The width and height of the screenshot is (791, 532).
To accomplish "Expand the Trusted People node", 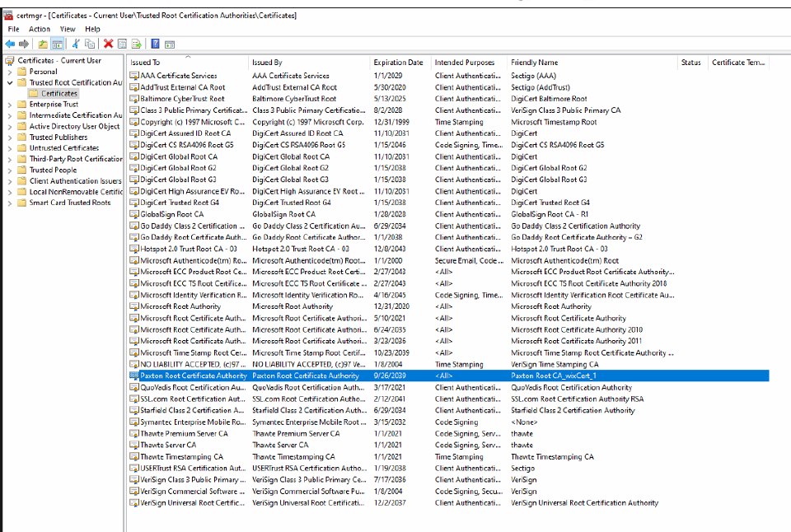I will [x=10, y=170].
